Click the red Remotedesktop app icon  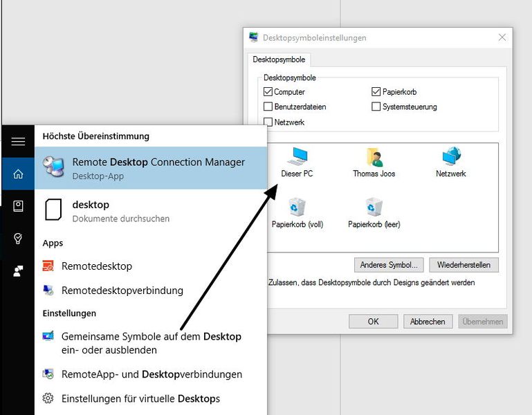coord(48,266)
